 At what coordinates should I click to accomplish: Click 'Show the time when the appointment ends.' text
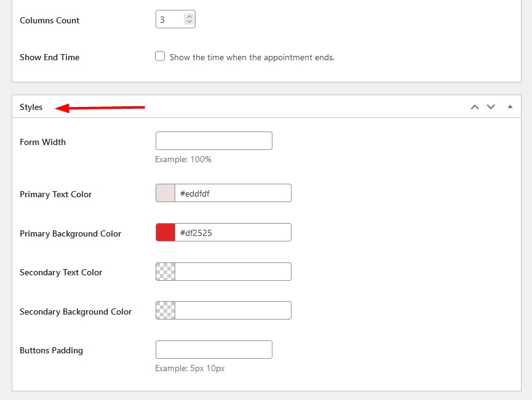click(252, 57)
